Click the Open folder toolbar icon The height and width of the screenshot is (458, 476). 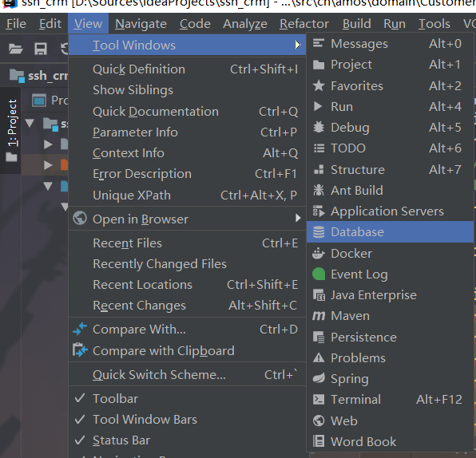click(15, 49)
